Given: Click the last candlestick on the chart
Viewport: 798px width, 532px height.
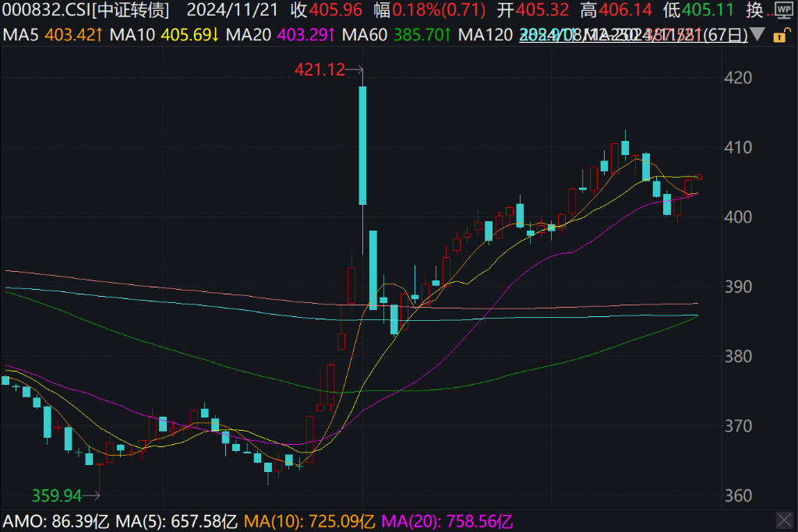Looking at the screenshot, I should pyautogui.click(x=698, y=176).
